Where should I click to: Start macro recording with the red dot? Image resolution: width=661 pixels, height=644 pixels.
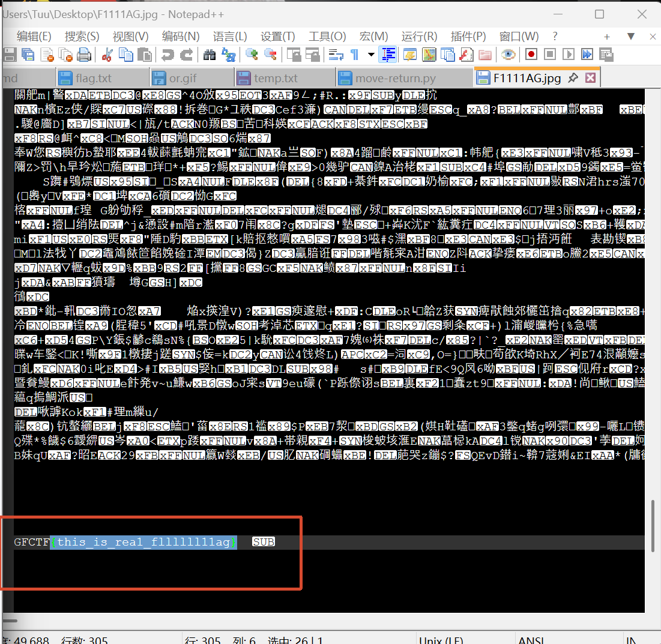pyautogui.click(x=531, y=55)
